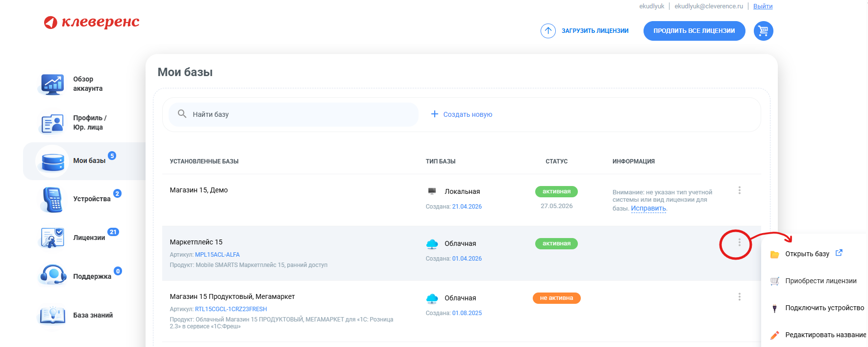Click the База знаний book icon
This screenshot has width=868, height=347.
click(x=52, y=315)
